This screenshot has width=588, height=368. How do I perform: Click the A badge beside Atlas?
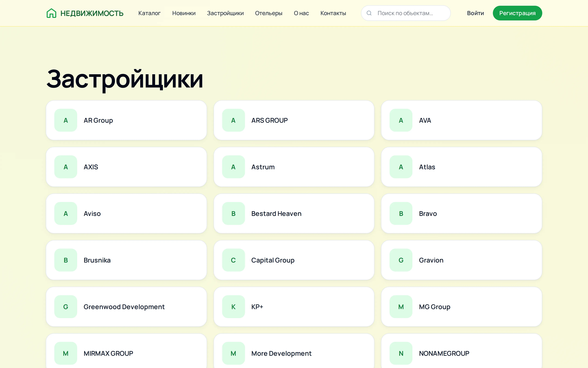tap(401, 167)
